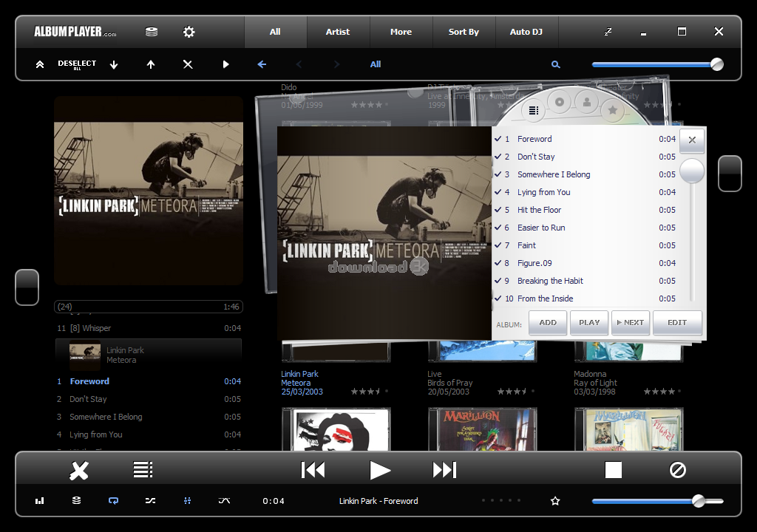Image resolution: width=757 pixels, height=532 pixels.
Task: Click the album popup scrollbar thumb
Action: coord(692,171)
